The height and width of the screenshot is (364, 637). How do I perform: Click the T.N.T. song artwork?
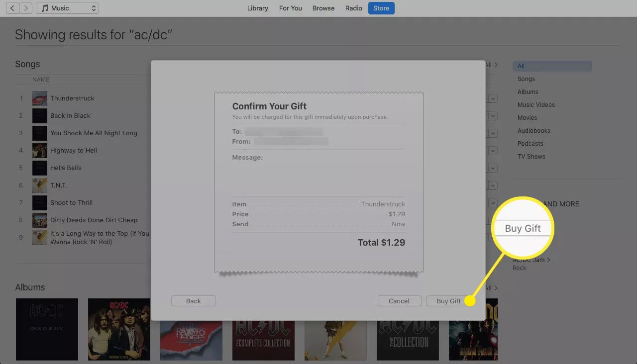tap(40, 185)
